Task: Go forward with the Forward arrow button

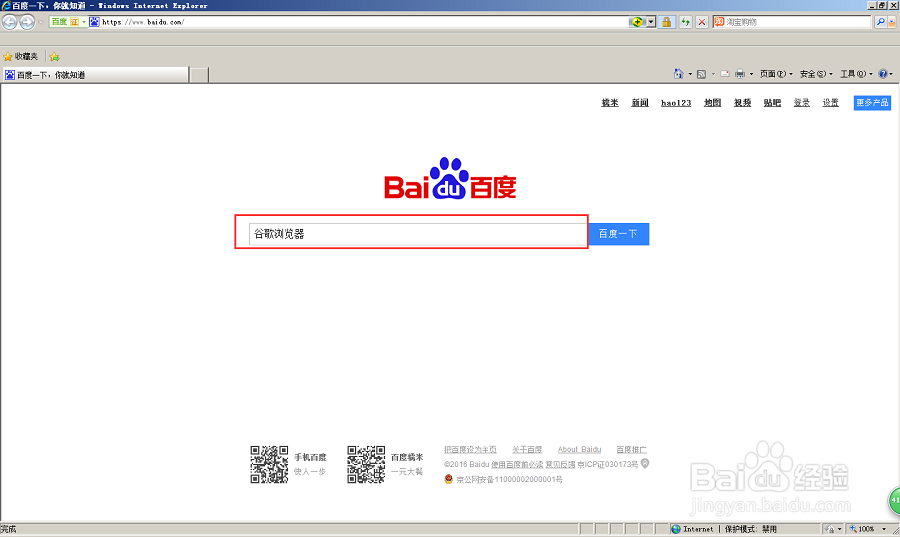Action: click(27, 22)
